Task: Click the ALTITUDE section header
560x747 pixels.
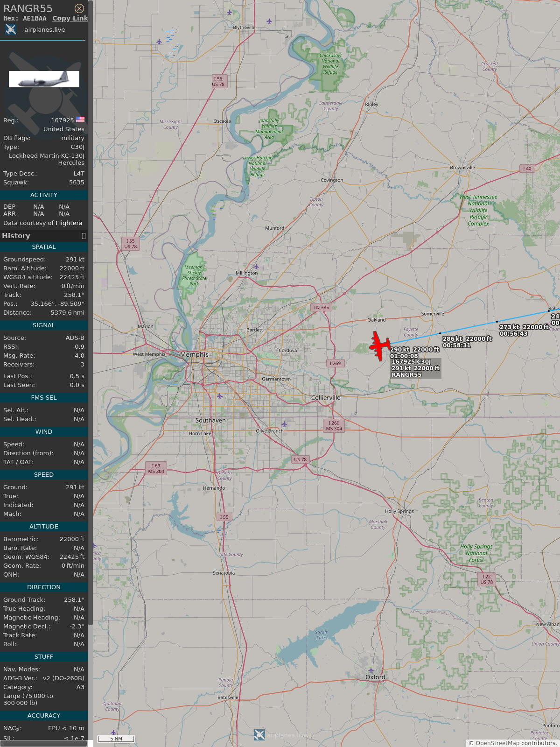Action: [44, 527]
